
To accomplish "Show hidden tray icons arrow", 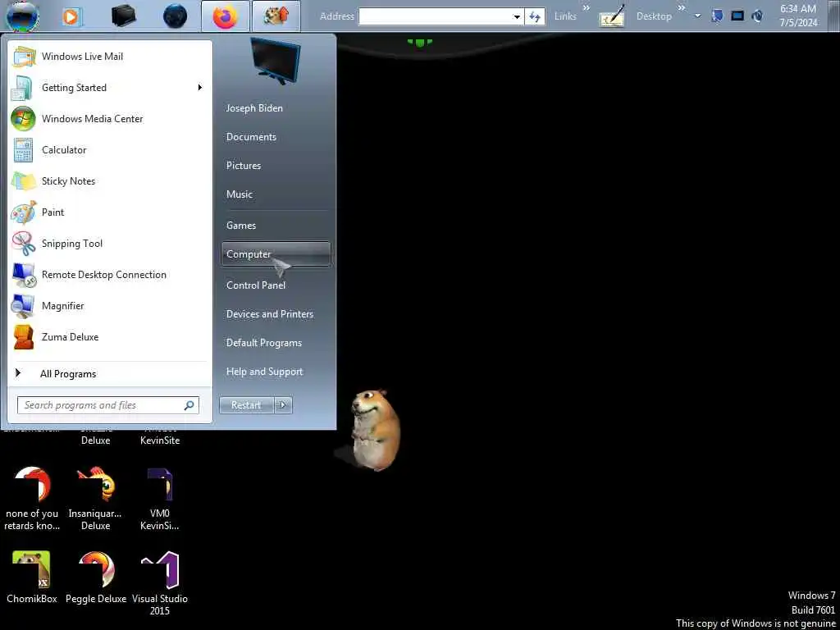I will (x=697, y=16).
